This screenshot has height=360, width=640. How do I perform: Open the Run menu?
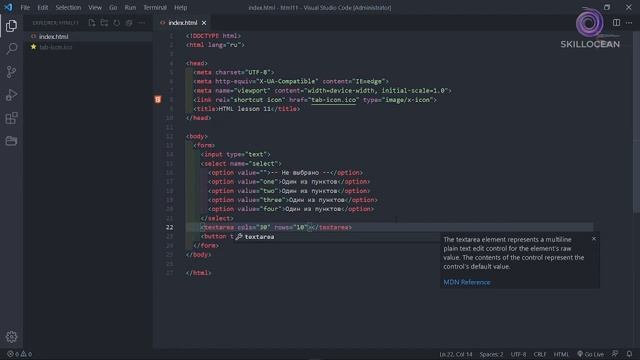click(x=130, y=7)
